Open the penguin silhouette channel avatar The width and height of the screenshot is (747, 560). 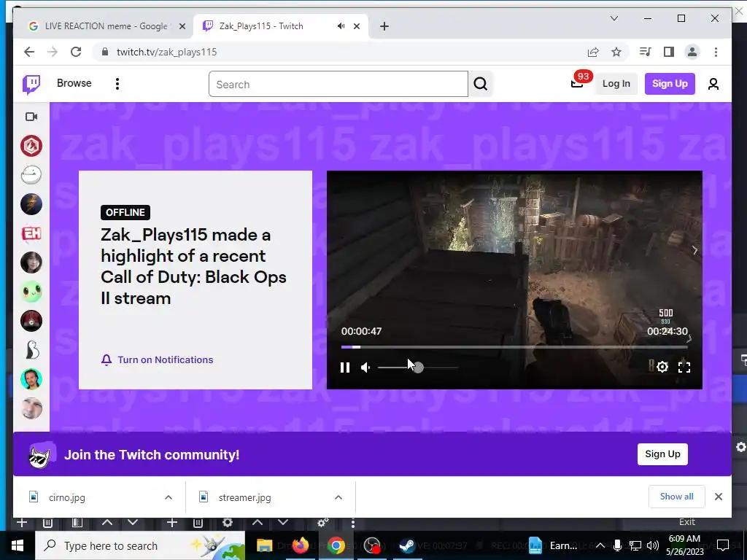pos(31,350)
